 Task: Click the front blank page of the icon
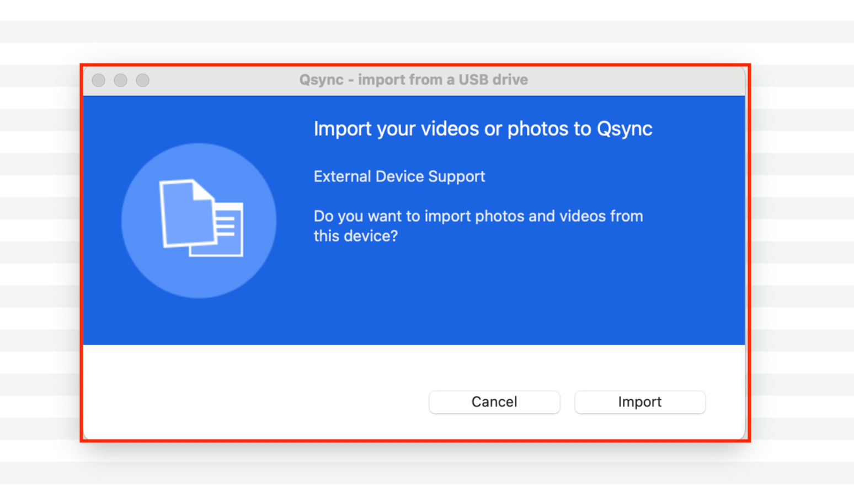[184, 218]
